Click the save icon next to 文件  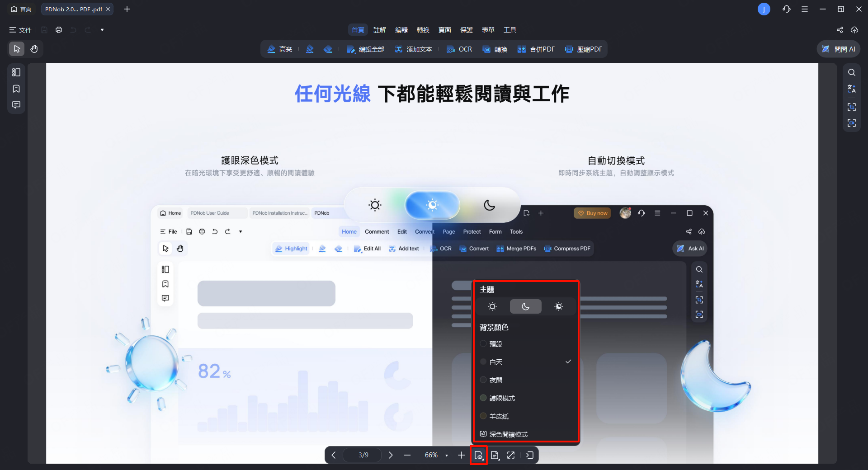click(x=44, y=30)
